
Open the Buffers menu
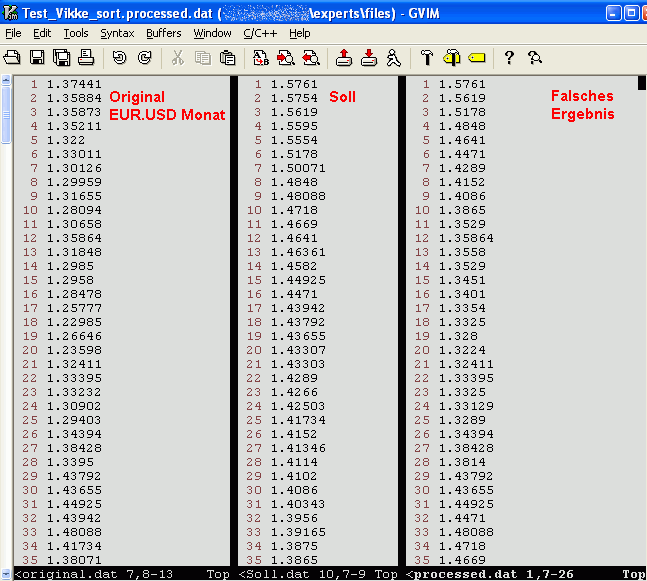(164, 33)
